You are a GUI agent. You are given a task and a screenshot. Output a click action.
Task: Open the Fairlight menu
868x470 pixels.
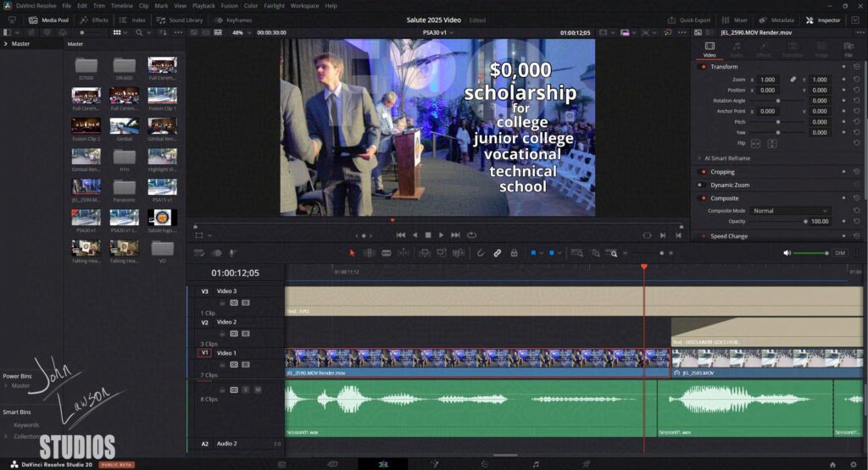(274, 6)
